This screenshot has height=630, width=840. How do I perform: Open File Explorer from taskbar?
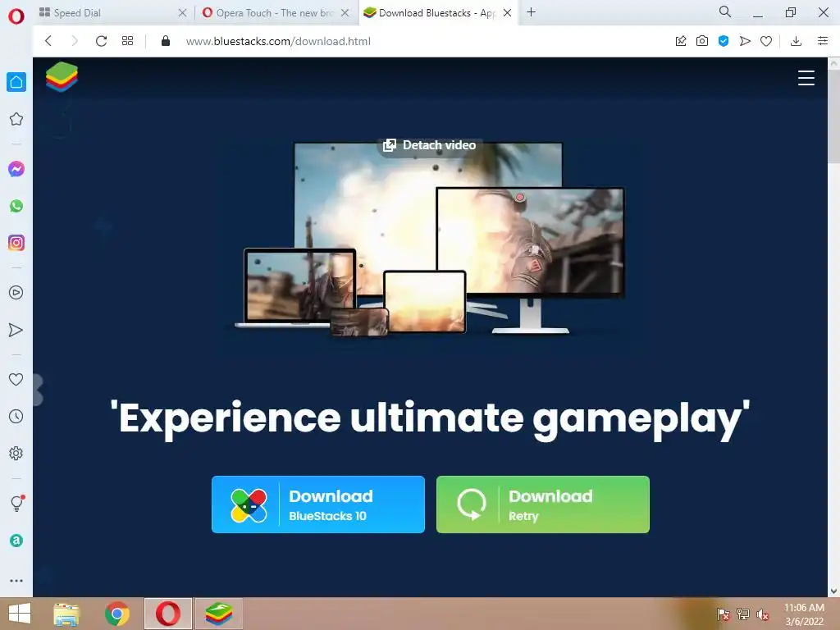coord(66,614)
